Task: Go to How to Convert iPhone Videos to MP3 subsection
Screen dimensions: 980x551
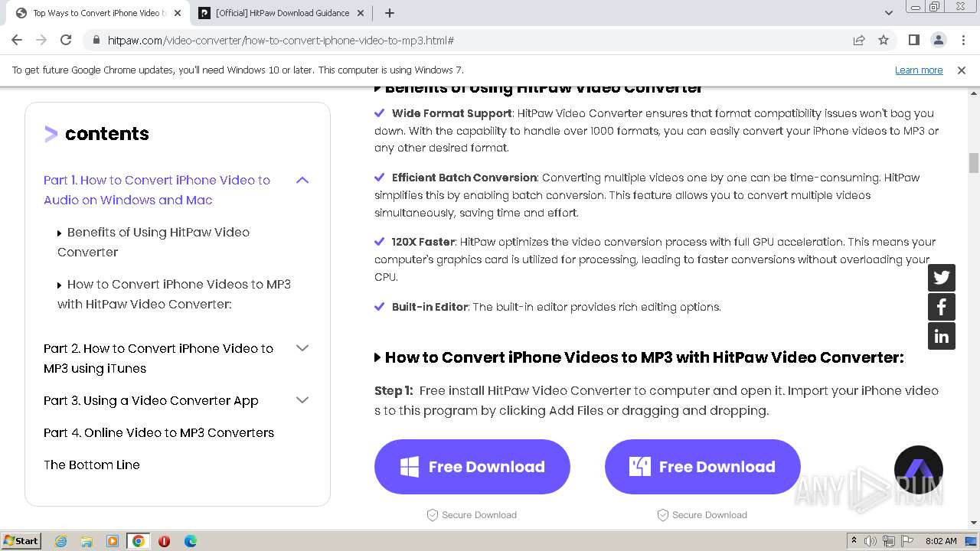Action: (175, 294)
